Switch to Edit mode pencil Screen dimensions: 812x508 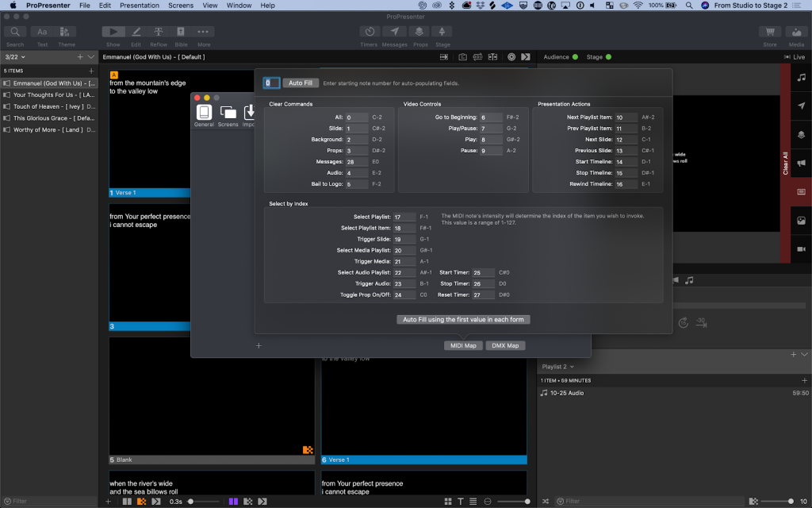coord(136,32)
